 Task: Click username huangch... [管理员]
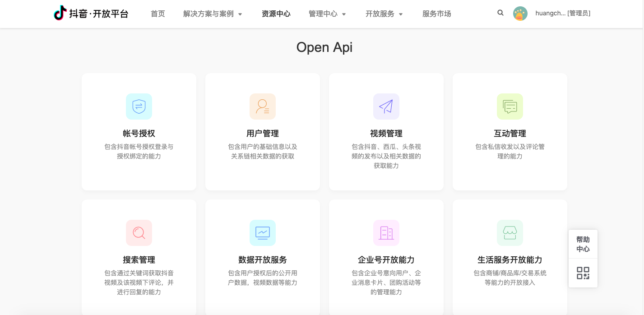563,14
